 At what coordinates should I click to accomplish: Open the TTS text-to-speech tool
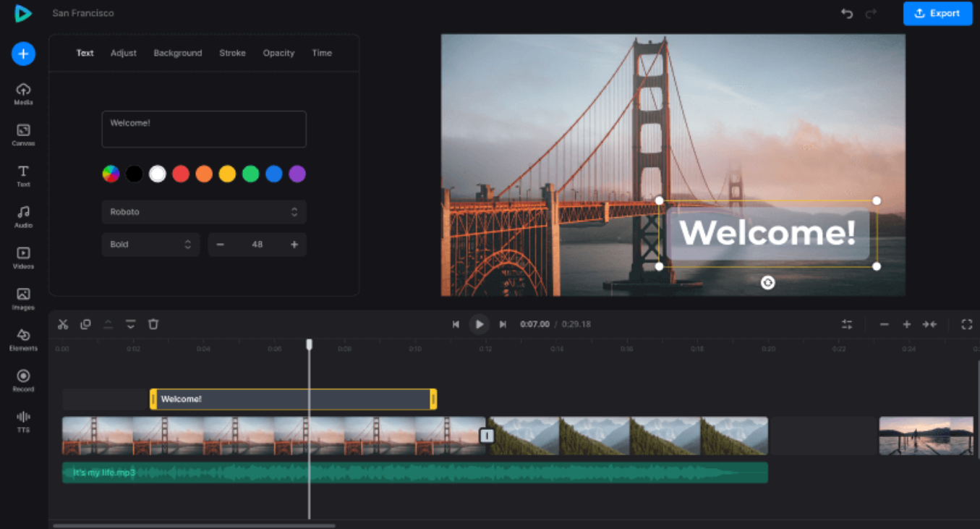(x=23, y=420)
